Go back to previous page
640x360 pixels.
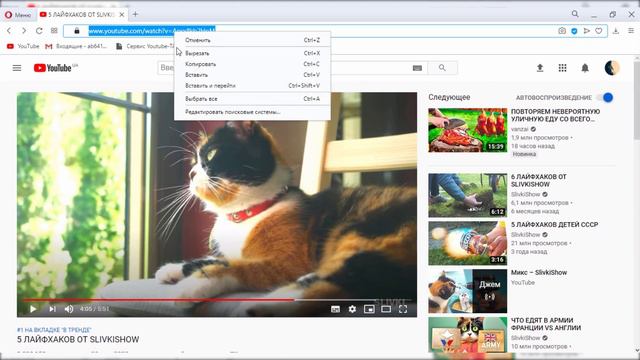pos(9,31)
